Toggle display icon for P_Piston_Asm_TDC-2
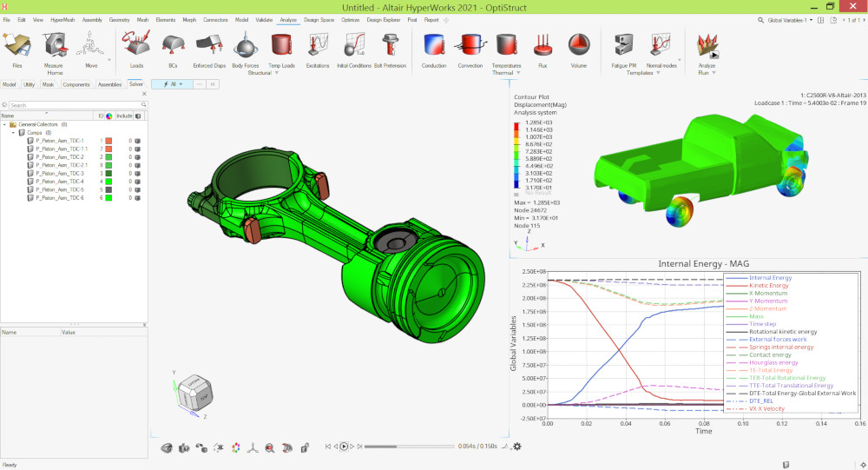This screenshot has height=470, width=868. (137, 157)
